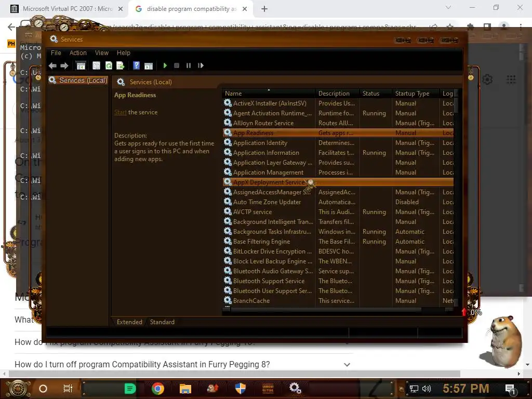Select BitLocker Drive Encryption service
This screenshot has height=399, width=532.
pos(338,251)
